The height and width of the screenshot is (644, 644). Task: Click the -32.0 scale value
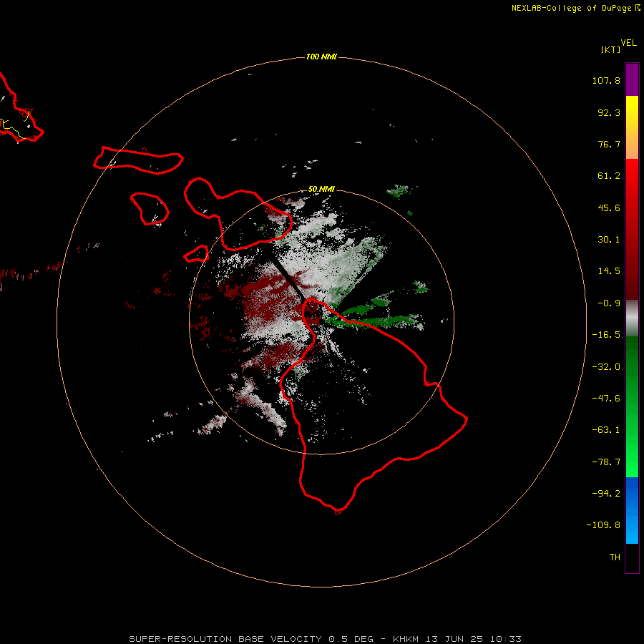(606, 367)
